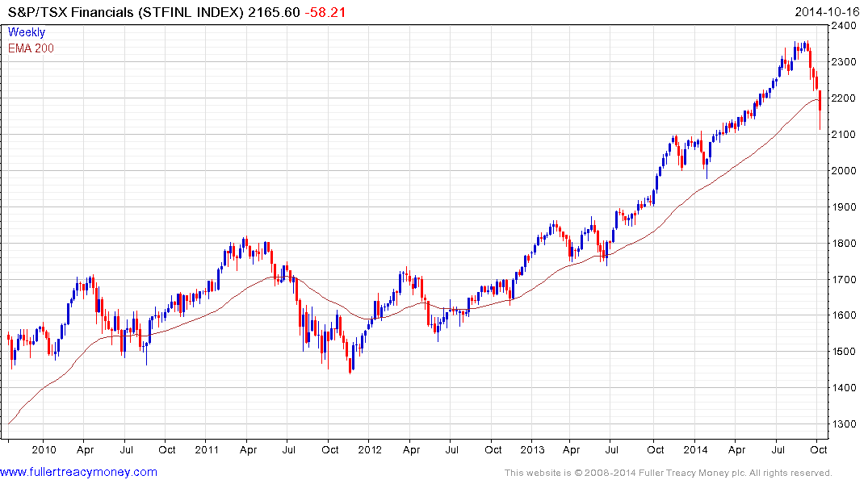Click the 2000 price axis label
Viewport: 868px width, 484px height.
click(844, 170)
